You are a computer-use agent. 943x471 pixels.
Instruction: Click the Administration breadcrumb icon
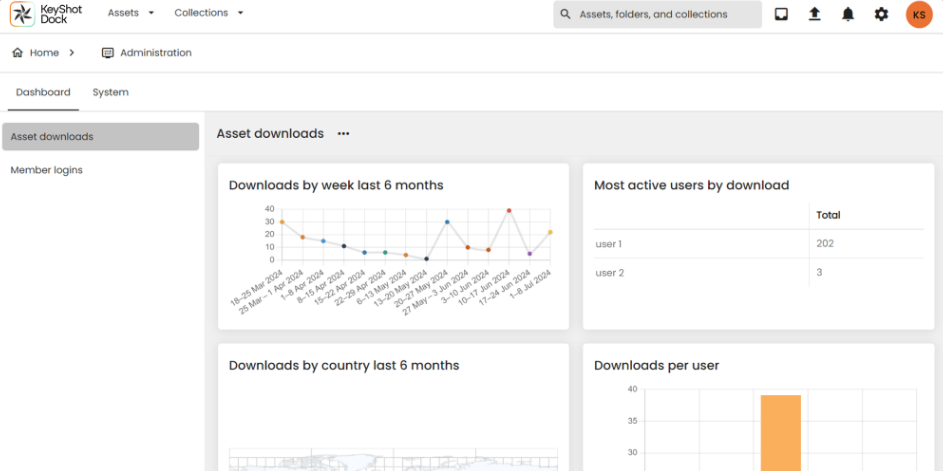coord(108,53)
